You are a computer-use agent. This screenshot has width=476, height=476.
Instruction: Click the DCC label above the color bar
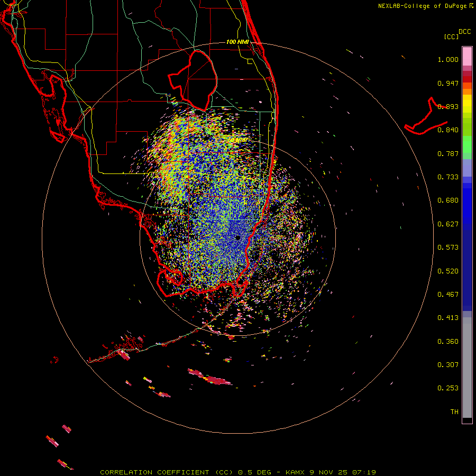[x=464, y=32]
